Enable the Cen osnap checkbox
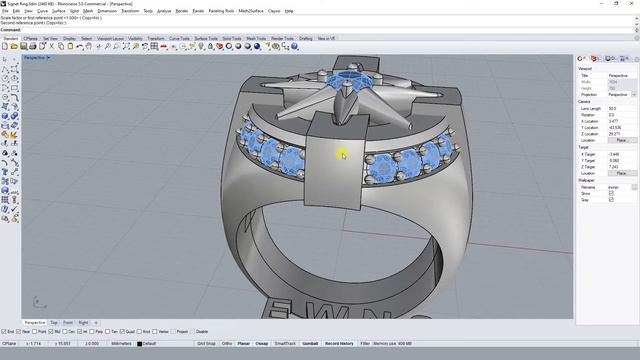 (64, 332)
